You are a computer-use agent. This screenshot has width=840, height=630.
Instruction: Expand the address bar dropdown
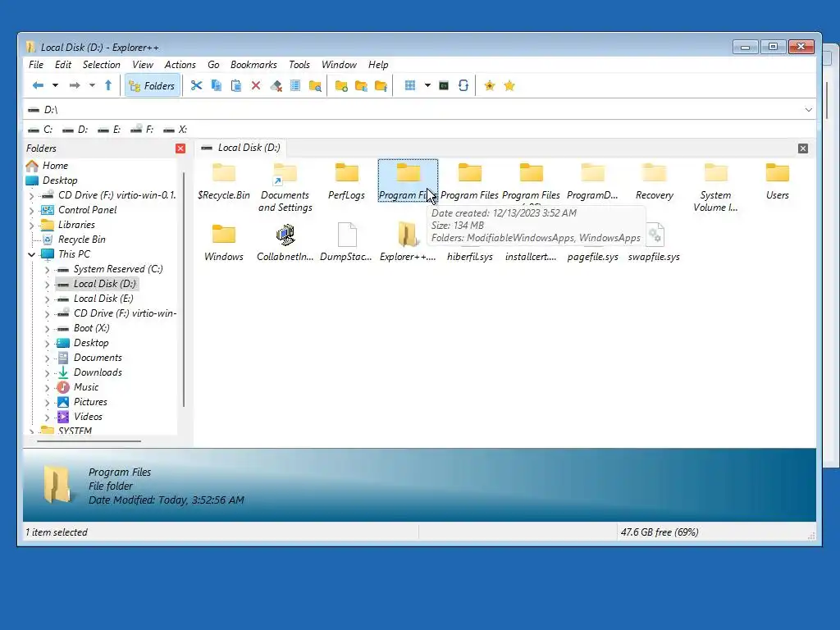808,110
